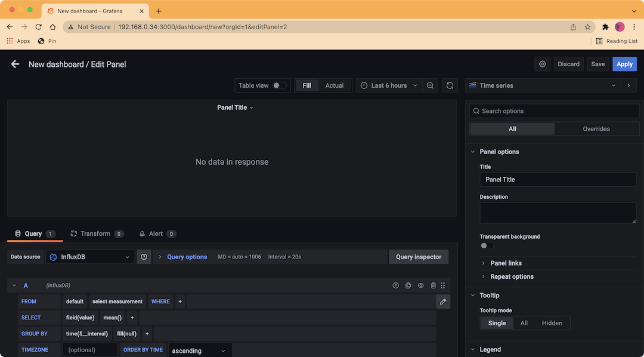Show the All options tab

tap(512, 129)
